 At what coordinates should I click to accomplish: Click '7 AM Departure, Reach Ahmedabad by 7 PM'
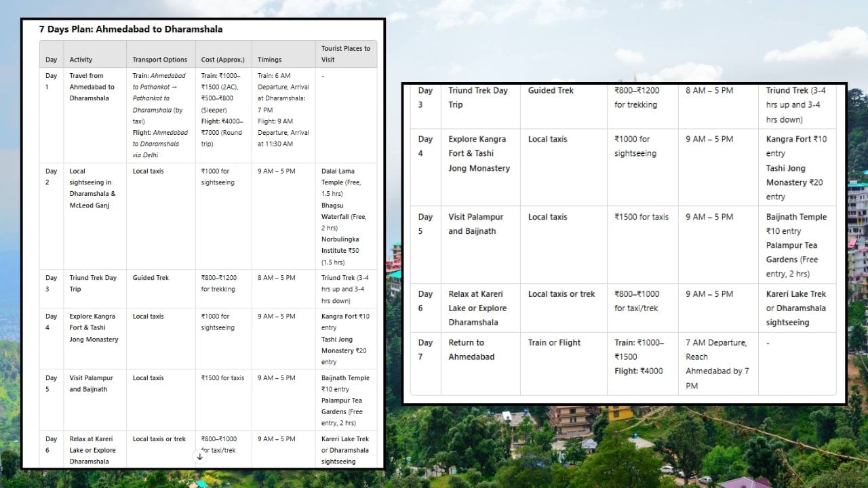pyautogui.click(x=717, y=364)
